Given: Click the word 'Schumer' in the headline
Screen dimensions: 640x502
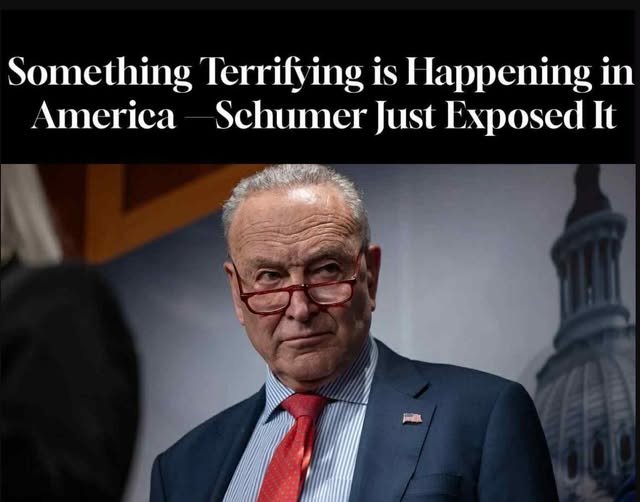Looking at the screenshot, I should (x=290, y=116).
